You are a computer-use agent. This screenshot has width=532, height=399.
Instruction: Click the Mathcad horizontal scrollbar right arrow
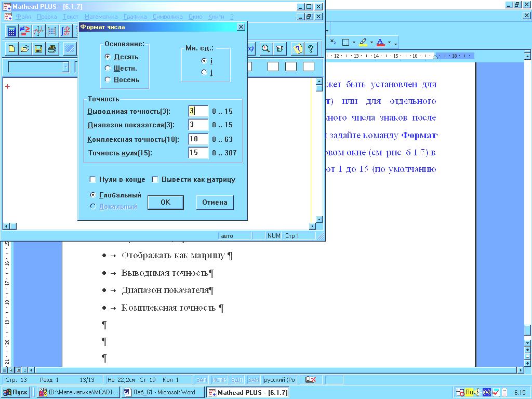point(312,226)
